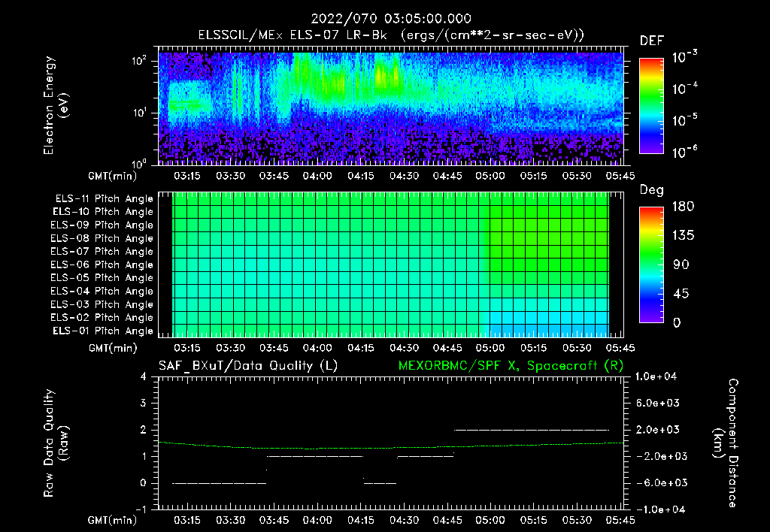
Task: Select the SAF_BXuT/Data Quality (L) title
Action: 248,366
